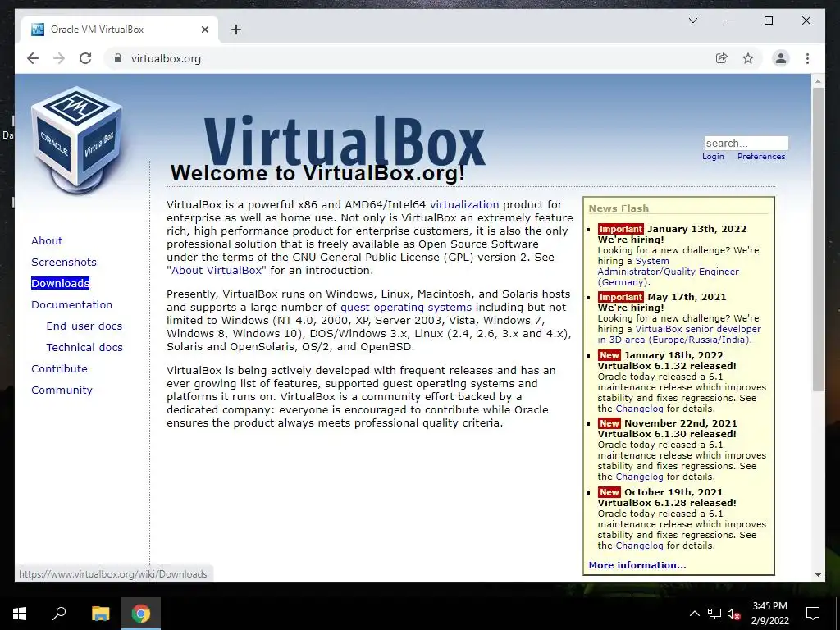Open System Administrator/Quality Engineer (Germany) link
840x630 pixels.
(668, 272)
